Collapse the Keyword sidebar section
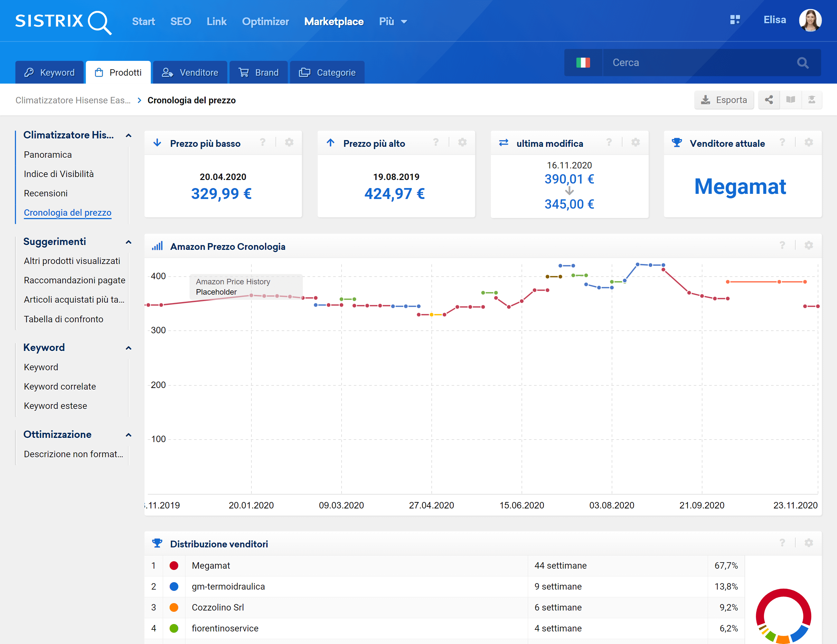This screenshot has height=644, width=837. coord(128,348)
